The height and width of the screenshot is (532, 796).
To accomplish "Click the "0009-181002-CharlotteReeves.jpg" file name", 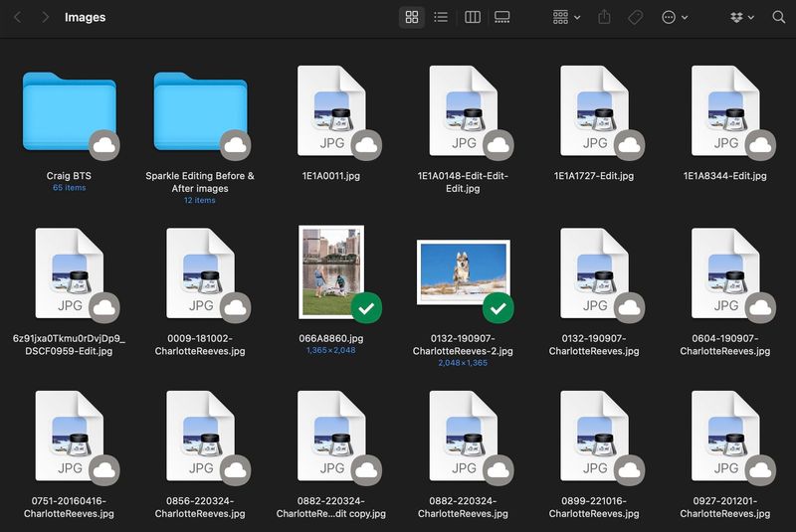I will pyautogui.click(x=200, y=345).
